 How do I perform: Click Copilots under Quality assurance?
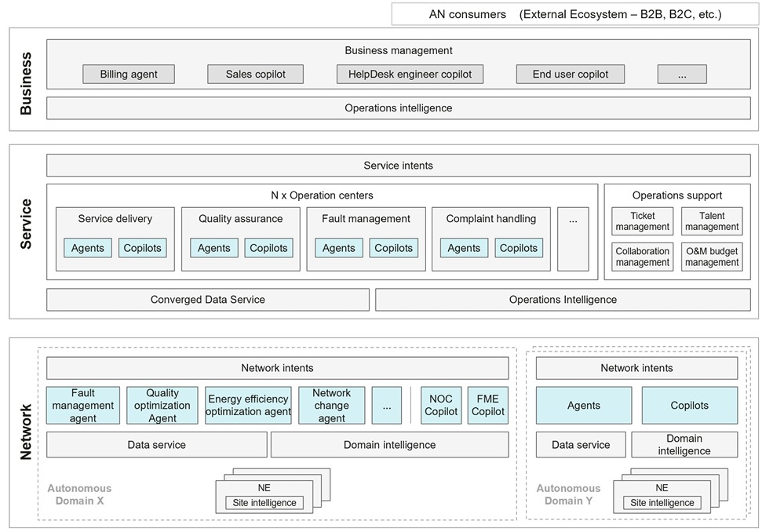268,248
